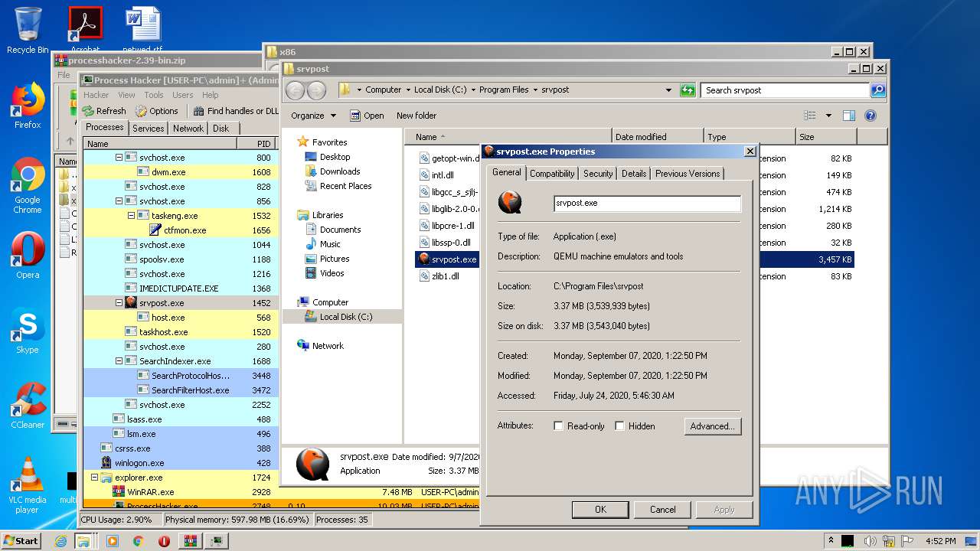Open VLC media player shortcut
The width and height of the screenshot is (980, 551).
(x=28, y=485)
